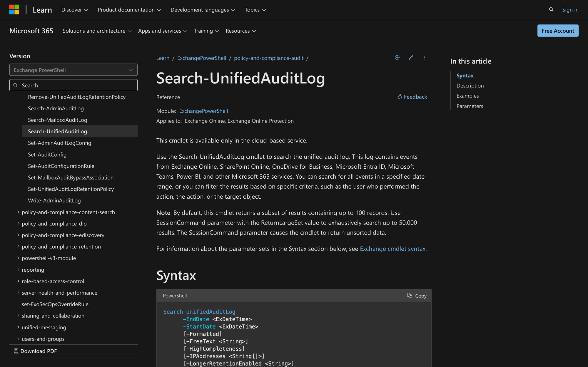Click the Microsoft logo icon
Image resolution: width=588 pixels, height=367 pixels.
pyautogui.click(x=14, y=9)
